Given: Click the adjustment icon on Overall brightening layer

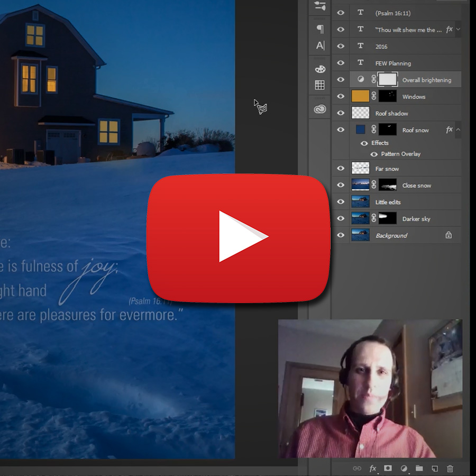Looking at the screenshot, I should click(361, 79).
